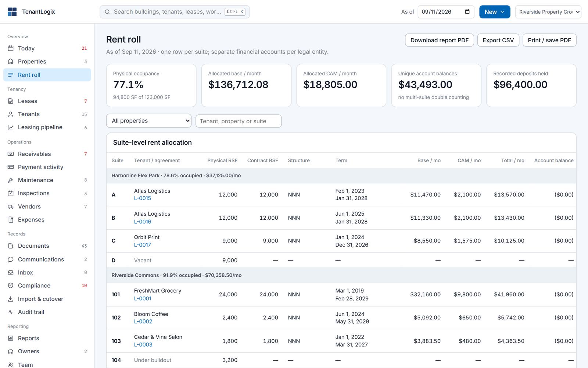This screenshot has width=588, height=368.
Task: Click the Receivables cash icon
Action: [x=11, y=154]
